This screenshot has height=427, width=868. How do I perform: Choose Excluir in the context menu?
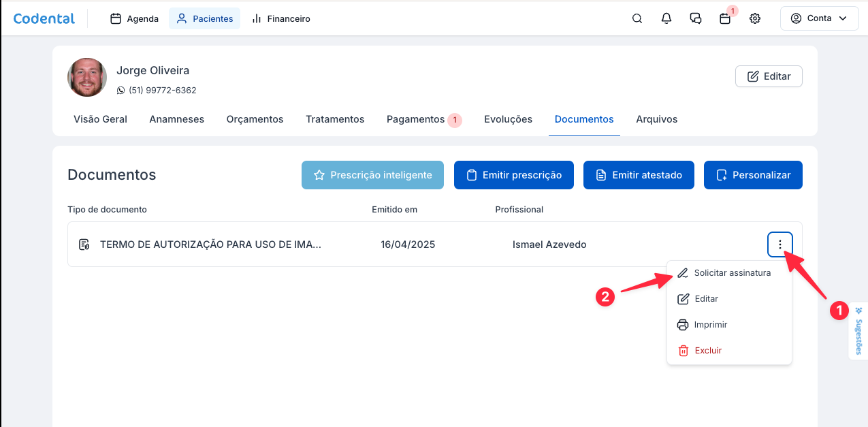pos(707,351)
